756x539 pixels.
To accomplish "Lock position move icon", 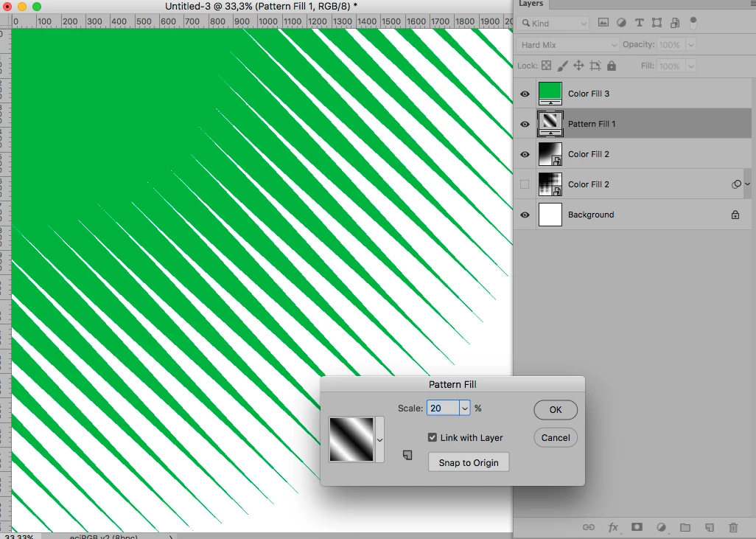I will [x=578, y=66].
